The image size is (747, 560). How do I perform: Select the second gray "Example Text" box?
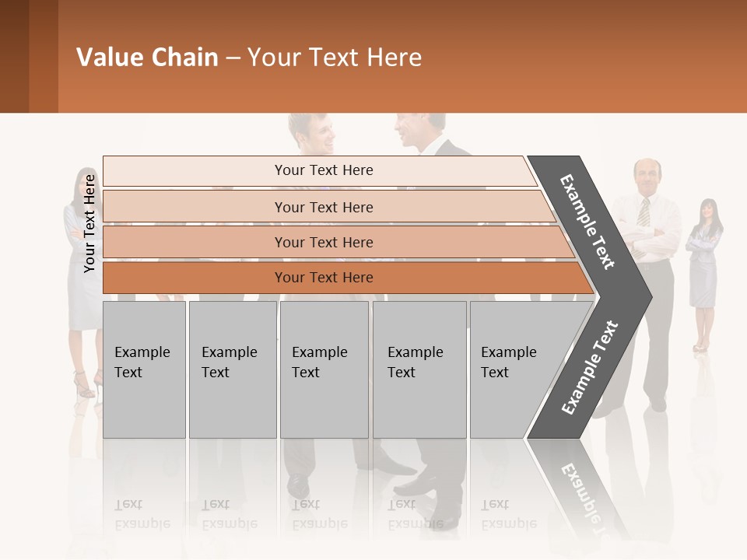pos(232,369)
